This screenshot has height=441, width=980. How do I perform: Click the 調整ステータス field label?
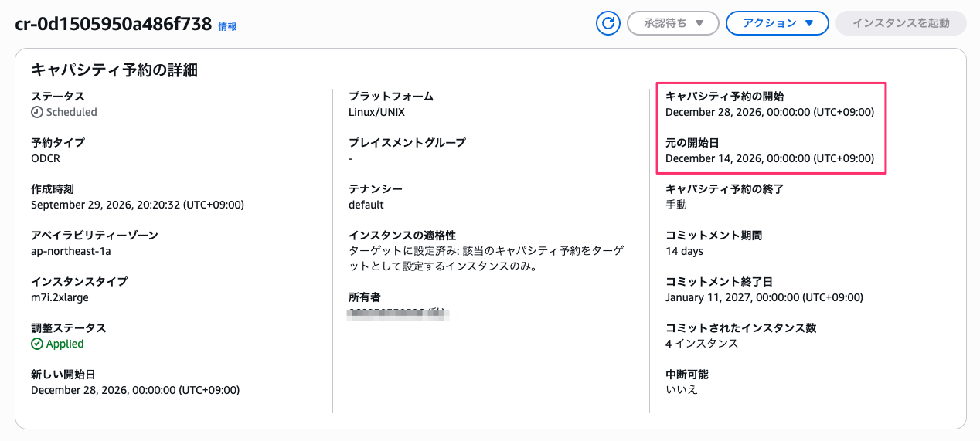(69, 328)
